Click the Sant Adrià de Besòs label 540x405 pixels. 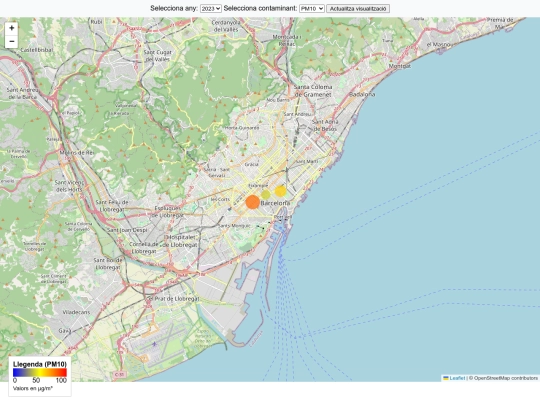pyautogui.click(x=325, y=125)
